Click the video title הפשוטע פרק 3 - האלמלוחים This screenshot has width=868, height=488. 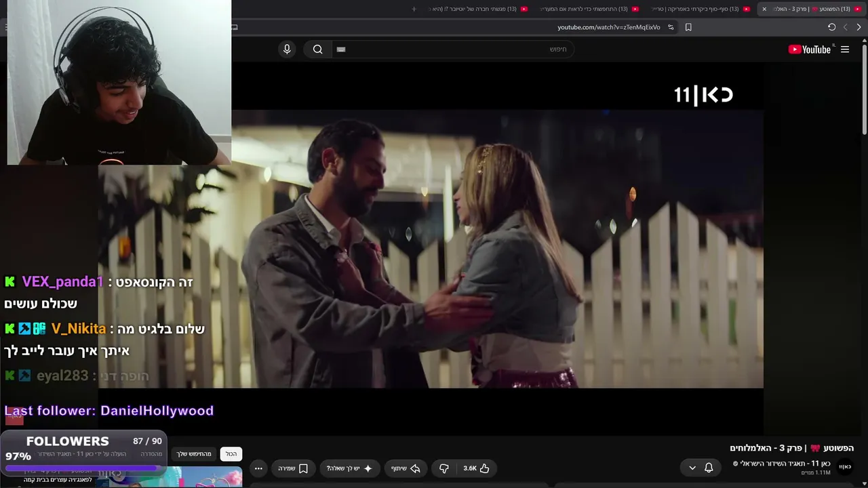pos(792,448)
